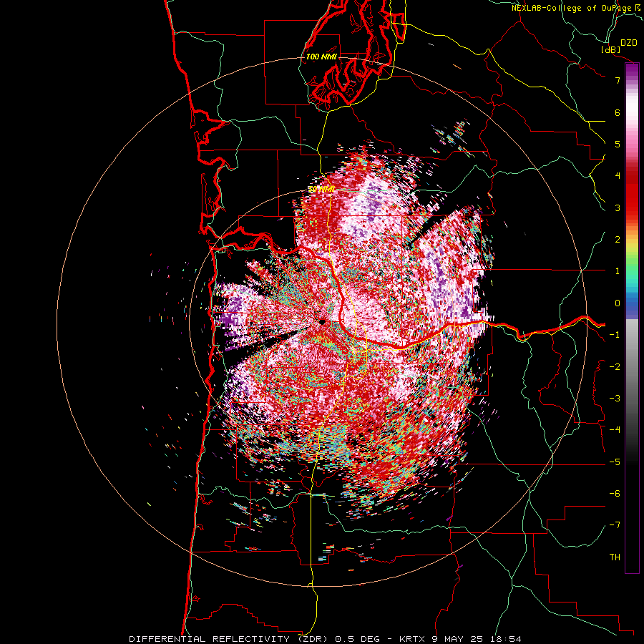The height and width of the screenshot is (644, 644).
Task: Click the color scale value 0
Action: [x=618, y=303]
